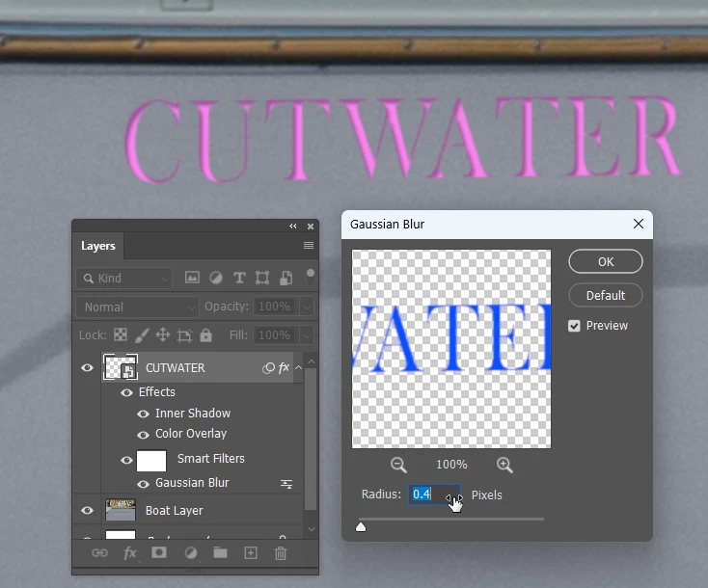Select the Inner Shadow effect label

(x=193, y=414)
